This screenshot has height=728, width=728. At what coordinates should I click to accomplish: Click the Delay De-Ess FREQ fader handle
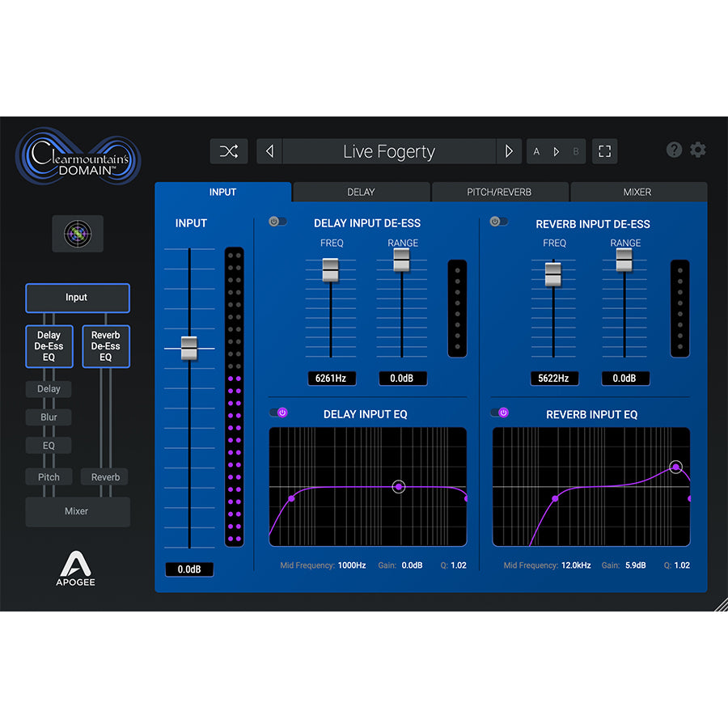330,269
